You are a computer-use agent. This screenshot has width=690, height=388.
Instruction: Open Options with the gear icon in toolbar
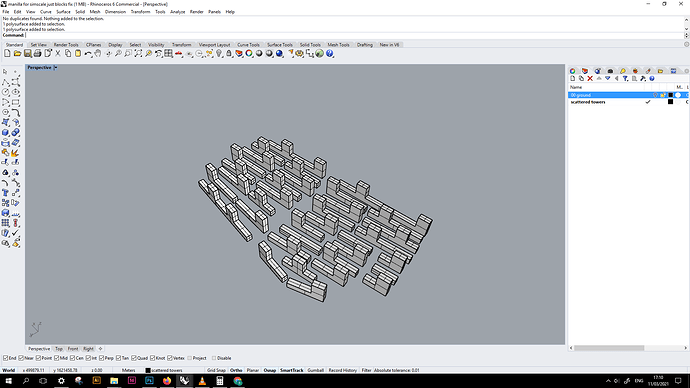coord(299,53)
